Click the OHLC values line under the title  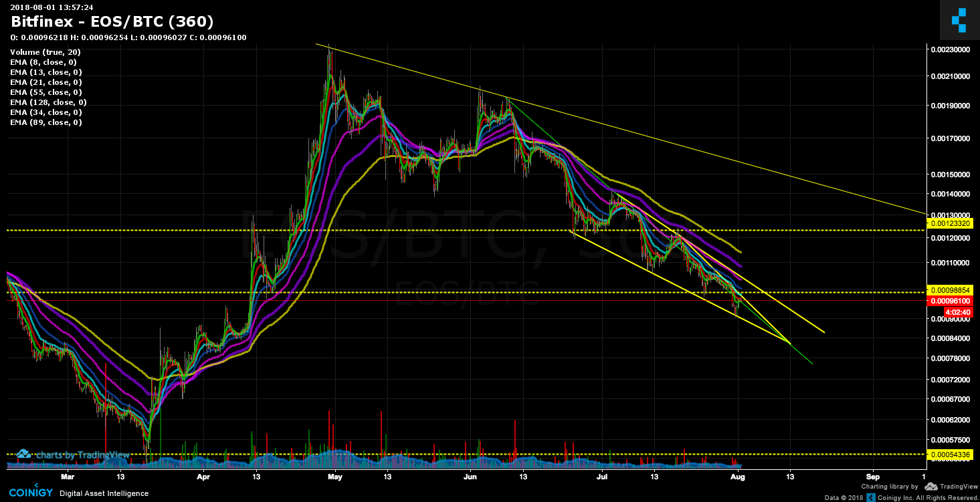coord(128,37)
